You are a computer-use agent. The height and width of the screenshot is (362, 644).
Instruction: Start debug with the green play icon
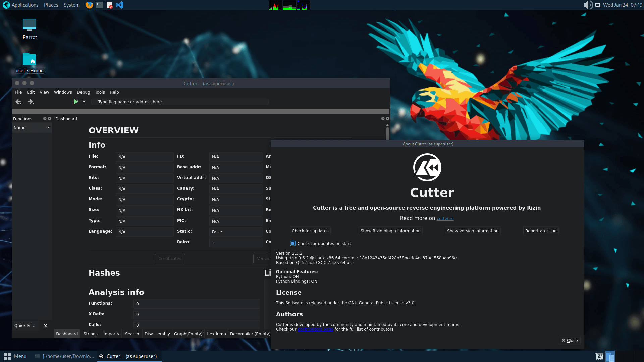pos(76,102)
